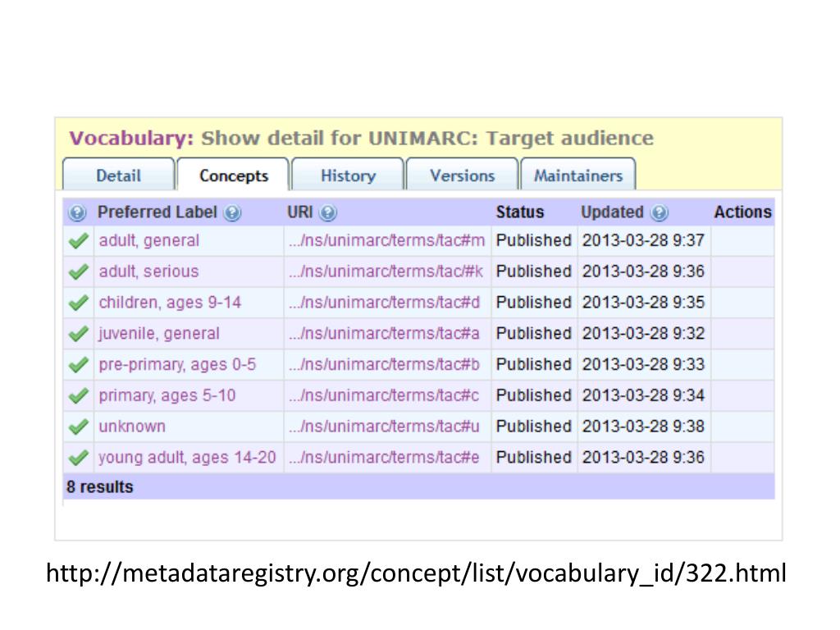Click URI ending in tac#m
This screenshot has height=630, width=840.
(387, 240)
